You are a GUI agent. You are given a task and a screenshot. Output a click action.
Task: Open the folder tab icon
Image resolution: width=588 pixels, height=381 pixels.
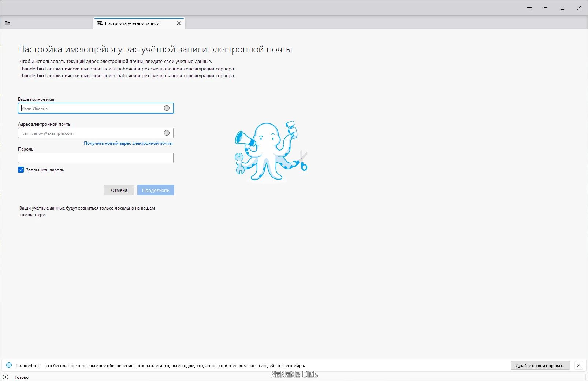point(8,23)
